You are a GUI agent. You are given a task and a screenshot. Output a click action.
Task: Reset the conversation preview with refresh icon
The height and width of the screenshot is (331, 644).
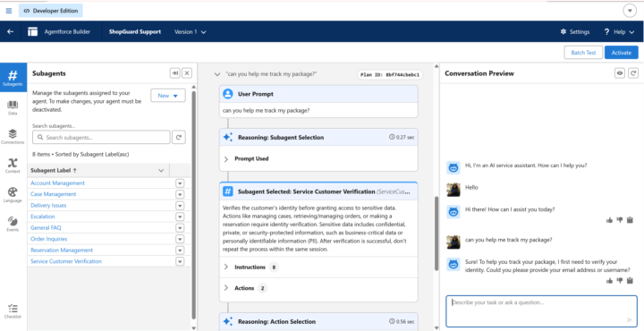click(x=633, y=73)
